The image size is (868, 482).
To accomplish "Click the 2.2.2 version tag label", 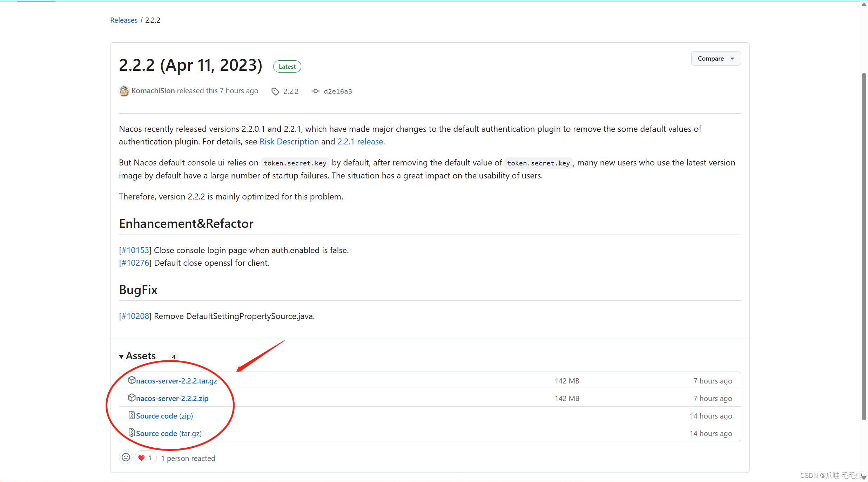I will pos(290,91).
